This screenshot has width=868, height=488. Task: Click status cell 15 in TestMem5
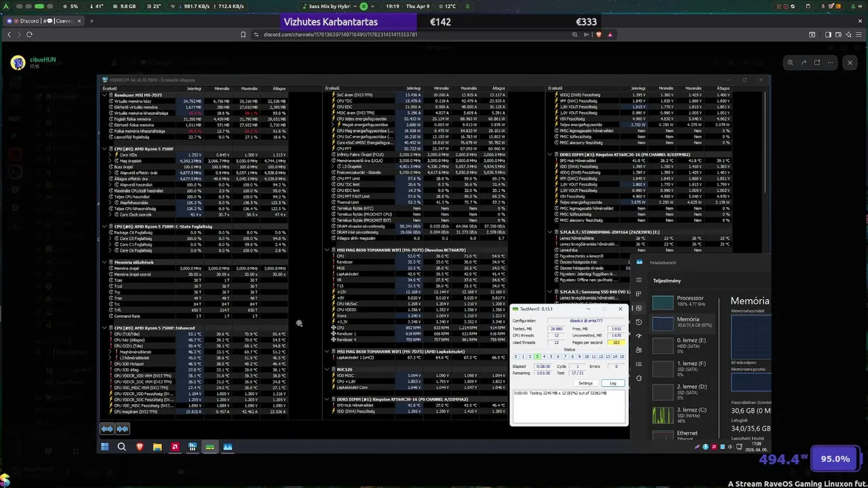click(x=622, y=357)
